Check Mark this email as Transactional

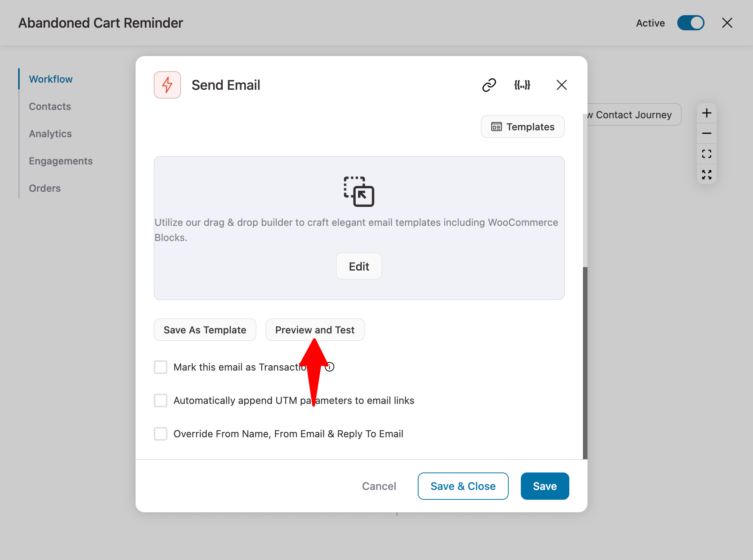click(161, 367)
